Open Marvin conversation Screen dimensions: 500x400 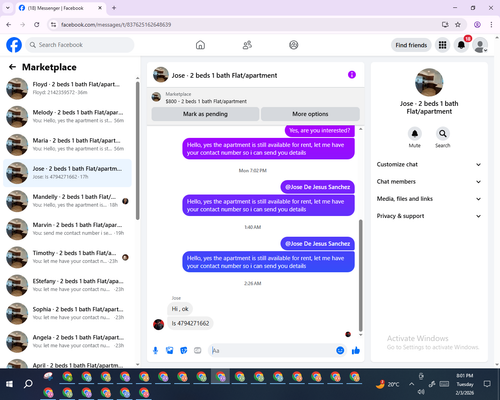click(x=67, y=229)
